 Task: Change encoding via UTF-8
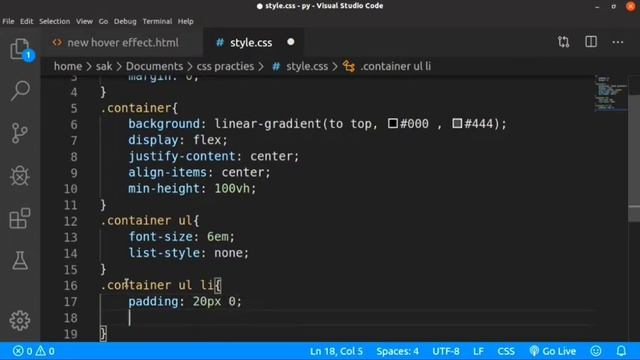446,351
